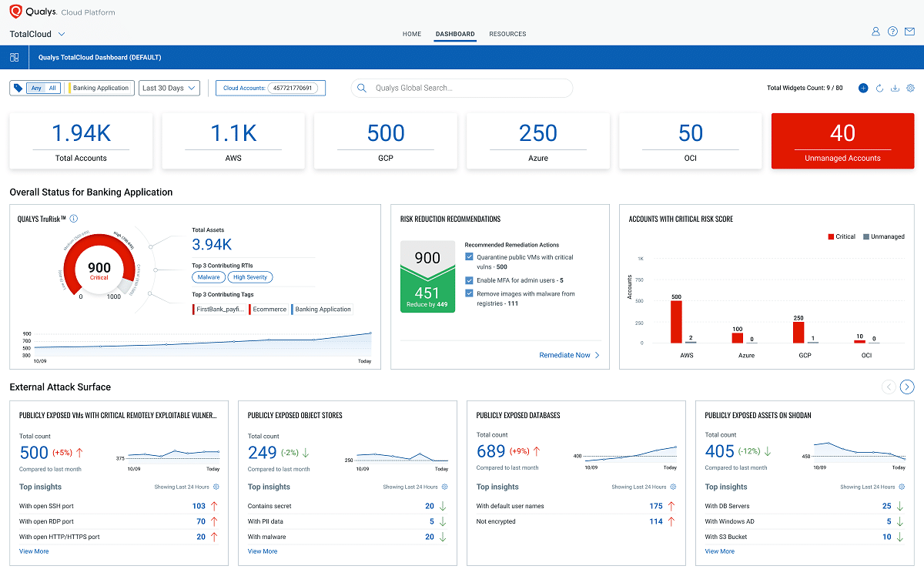Viewport: 924px width, 576px height.
Task: Click the red Critical legend swatch
Action: [x=831, y=236]
